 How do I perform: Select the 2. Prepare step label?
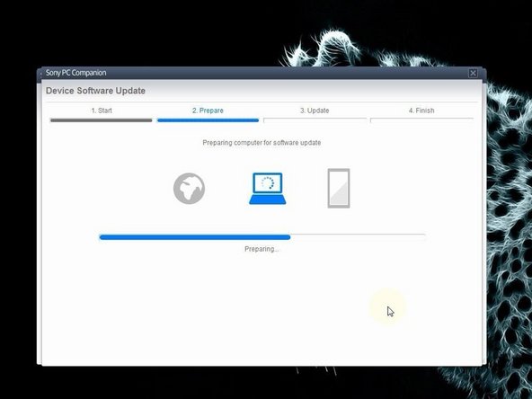(x=208, y=111)
